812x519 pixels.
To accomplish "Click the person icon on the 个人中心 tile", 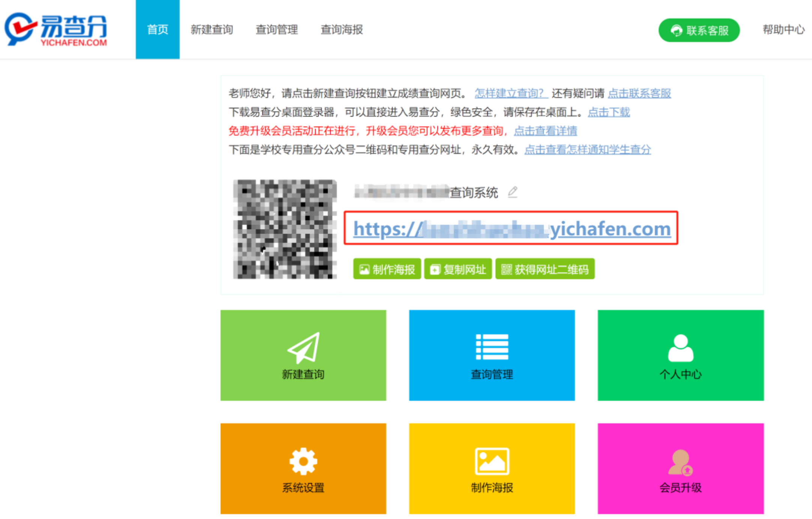I will point(681,348).
